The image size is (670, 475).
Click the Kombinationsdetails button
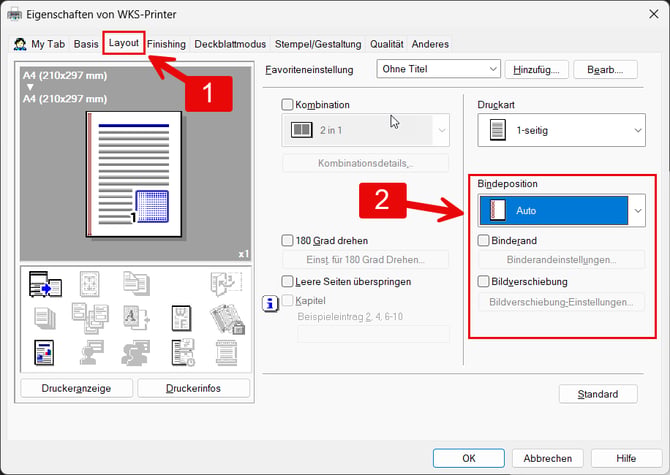pos(366,163)
